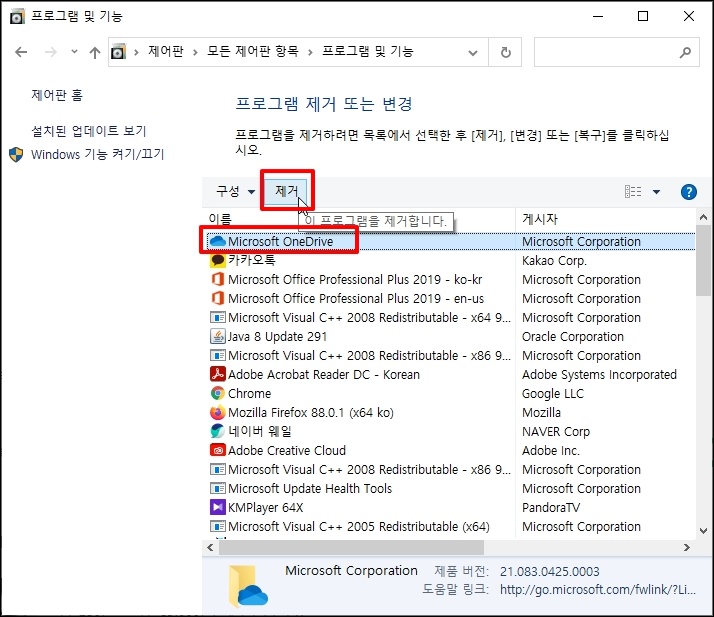Select Microsoft Update Health Tools icon
Image resolution: width=714 pixels, height=617 pixels.
218,489
